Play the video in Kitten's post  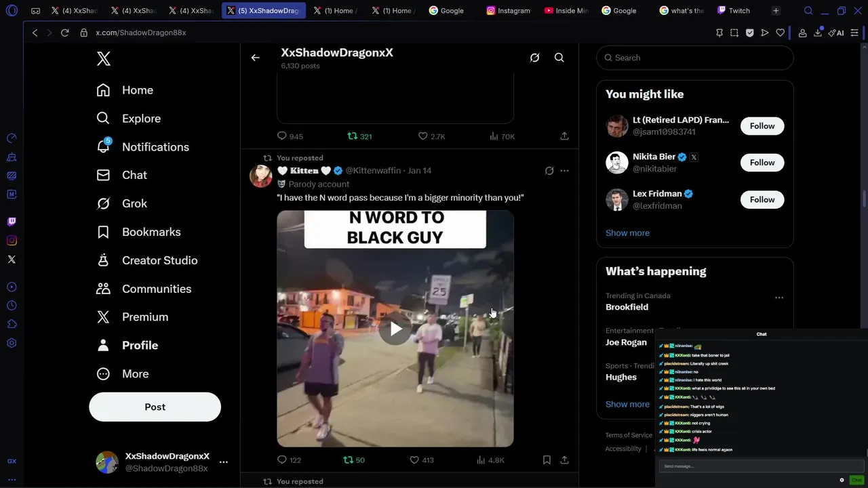(395, 329)
